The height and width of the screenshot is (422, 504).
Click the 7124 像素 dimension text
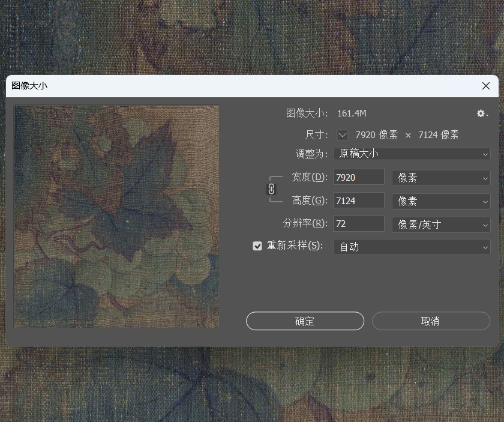pyautogui.click(x=439, y=135)
